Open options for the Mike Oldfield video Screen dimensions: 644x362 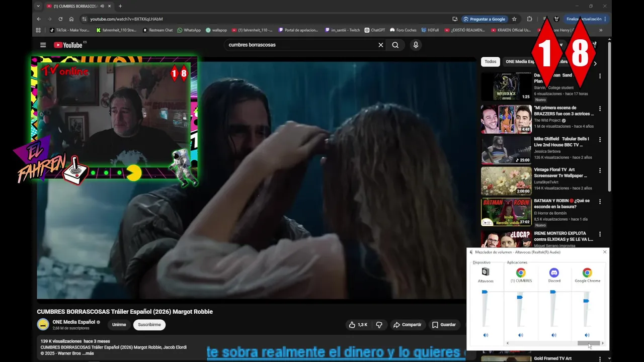tap(600, 139)
